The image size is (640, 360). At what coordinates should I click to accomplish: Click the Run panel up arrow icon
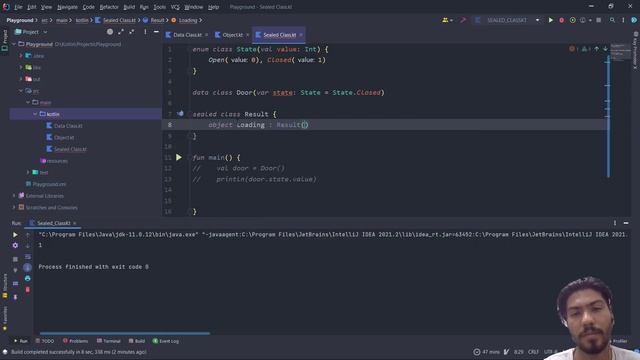pos(28,235)
